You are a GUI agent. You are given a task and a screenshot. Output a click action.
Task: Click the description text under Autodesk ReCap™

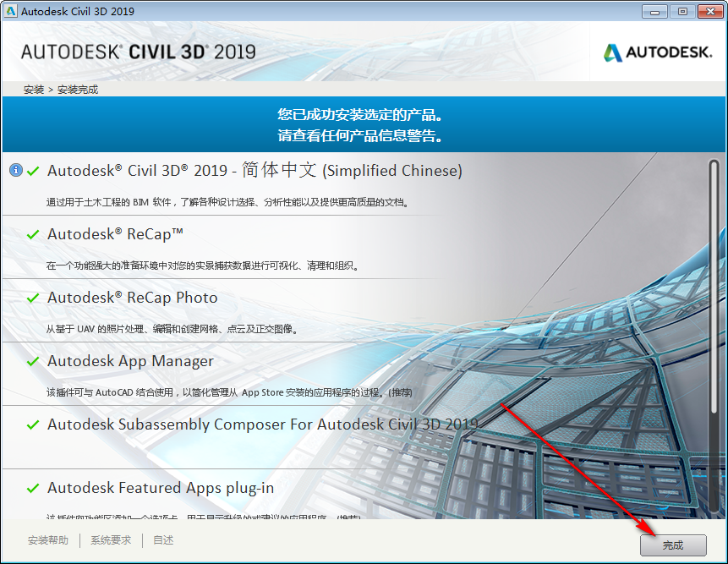click(x=202, y=266)
